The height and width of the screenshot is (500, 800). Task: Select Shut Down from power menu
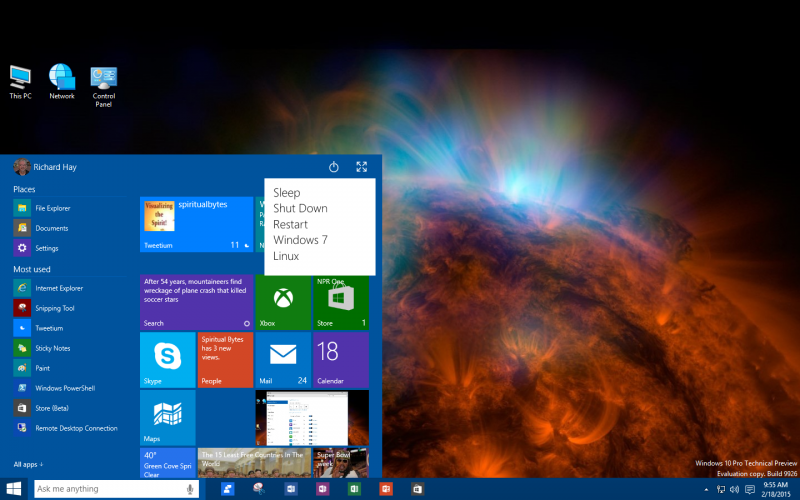tap(300, 208)
